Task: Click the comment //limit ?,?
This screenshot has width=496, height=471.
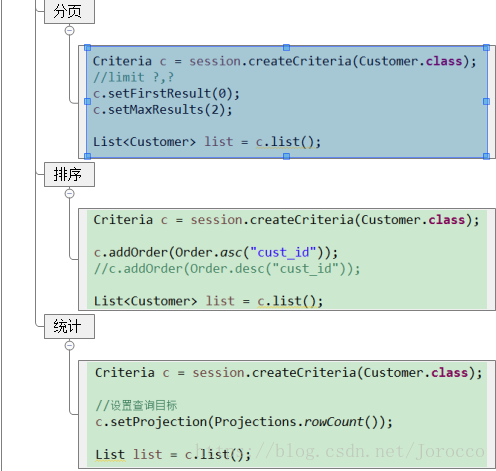Action: (133, 77)
